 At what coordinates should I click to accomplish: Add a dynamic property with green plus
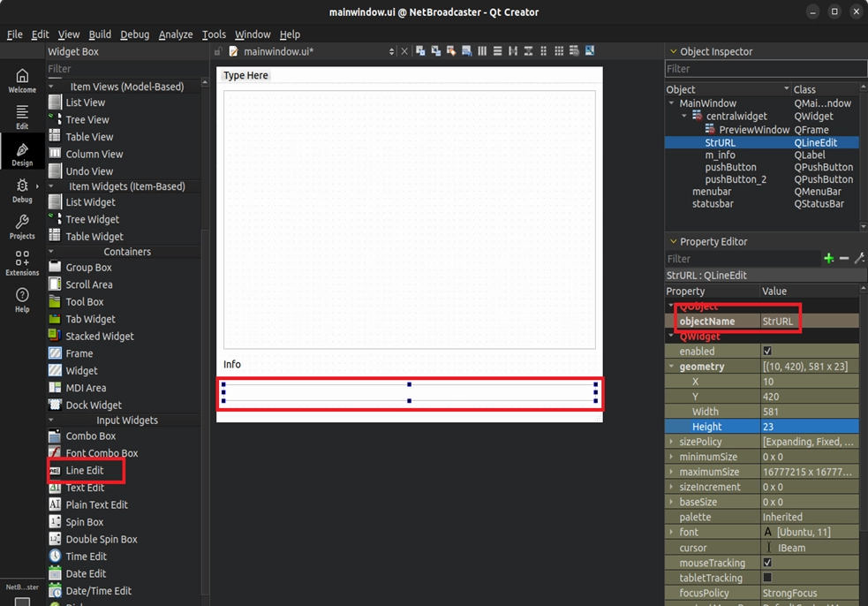(x=828, y=259)
